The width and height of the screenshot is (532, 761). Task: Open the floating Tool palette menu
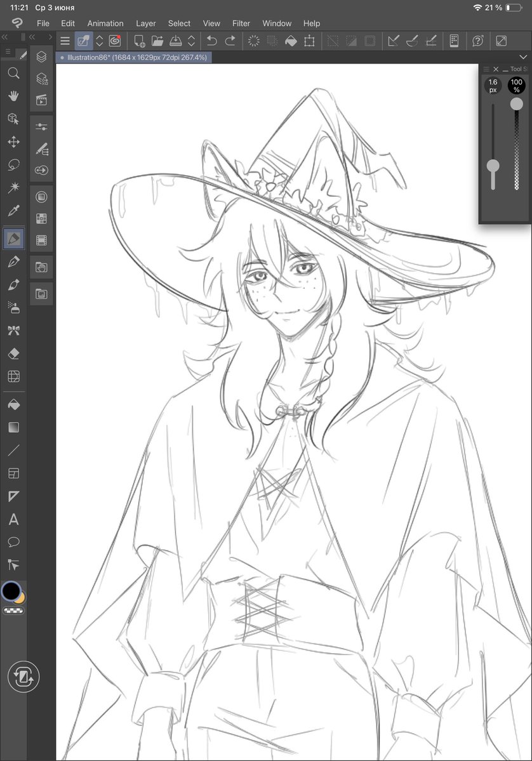(486, 69)
